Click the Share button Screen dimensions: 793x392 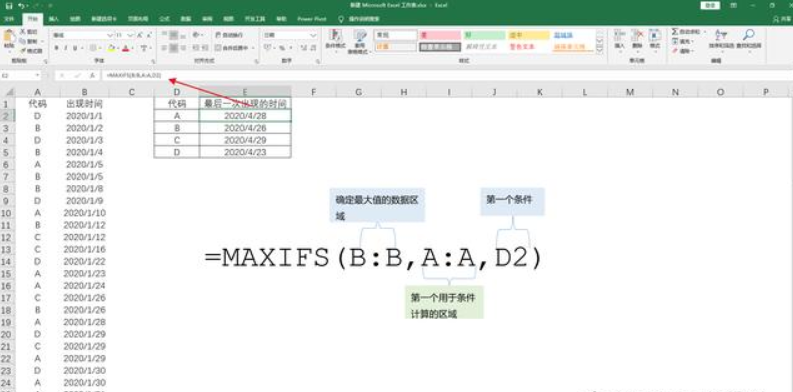click(x=782, y=19)
